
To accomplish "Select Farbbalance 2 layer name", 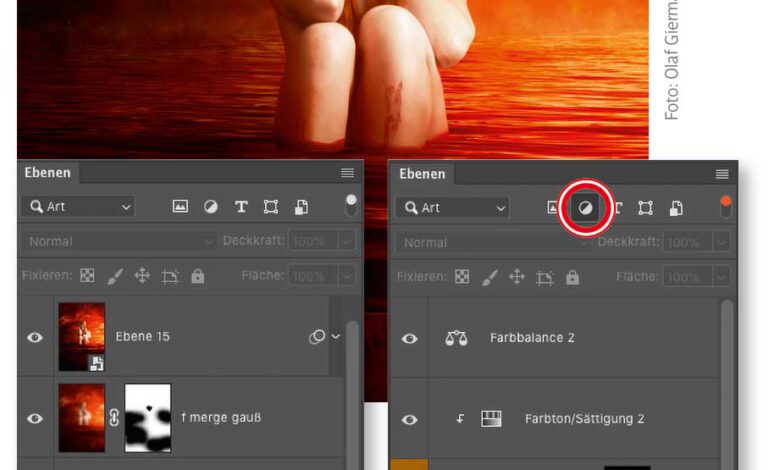I will coord(532,338).
